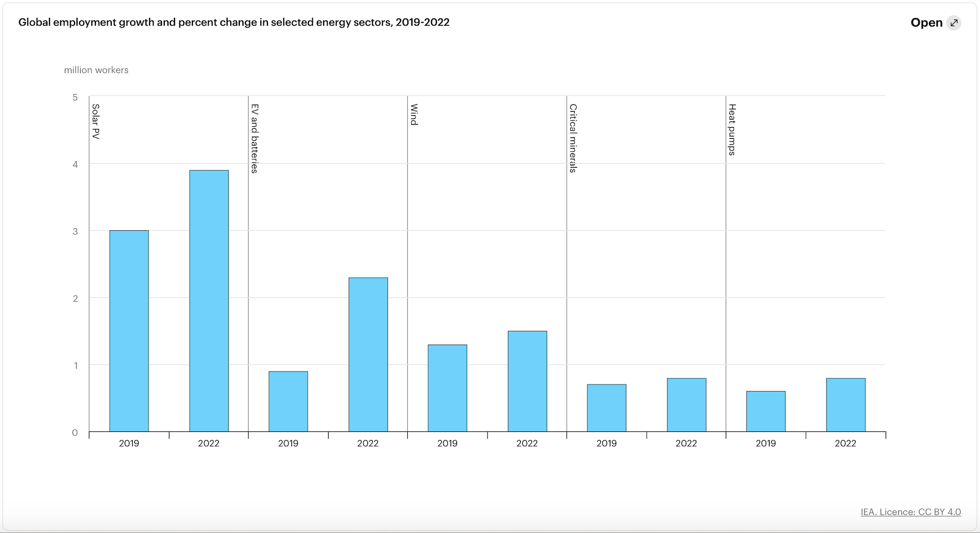Select the EV and batteries 2022 bar
This screenshot has width=980, height=533.
tap(368, 354)
